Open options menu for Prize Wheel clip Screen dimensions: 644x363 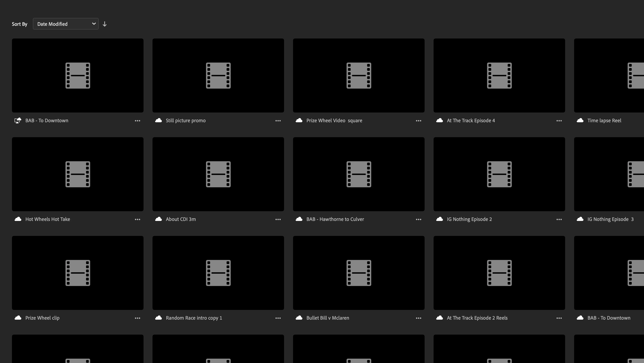point(137,318)
